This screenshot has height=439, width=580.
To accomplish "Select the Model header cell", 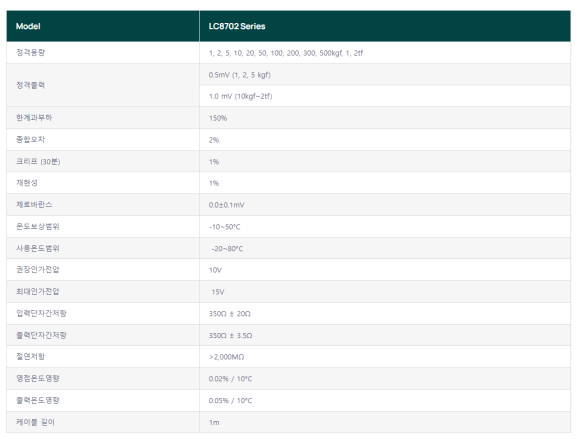I will tap(103, 26).
